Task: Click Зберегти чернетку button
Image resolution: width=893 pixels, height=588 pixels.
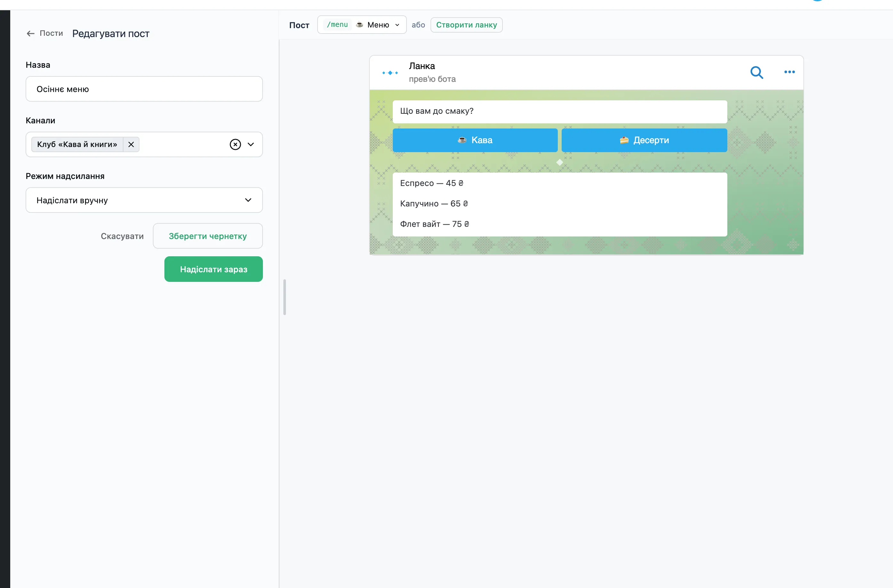Action: (x=208, y=236)
